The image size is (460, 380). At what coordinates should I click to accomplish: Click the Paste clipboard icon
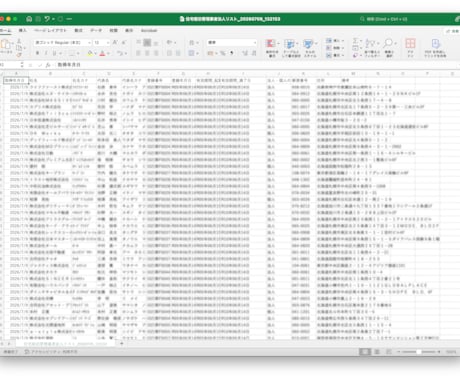click(5, 44)
